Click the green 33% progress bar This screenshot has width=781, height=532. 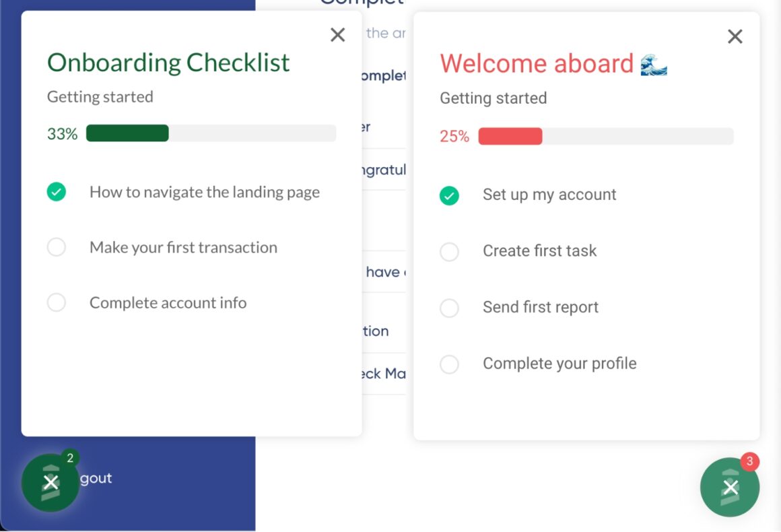(x=211, y=133)
